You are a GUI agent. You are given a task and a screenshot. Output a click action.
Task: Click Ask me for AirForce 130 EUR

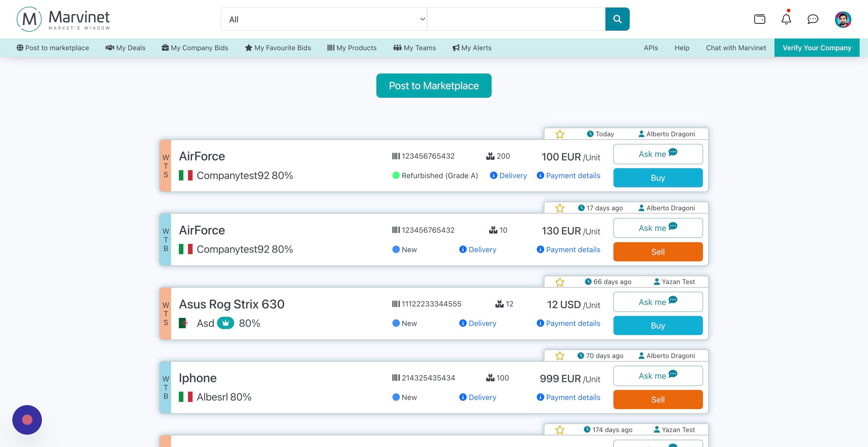pyautogui.click(x=658, y=228)
